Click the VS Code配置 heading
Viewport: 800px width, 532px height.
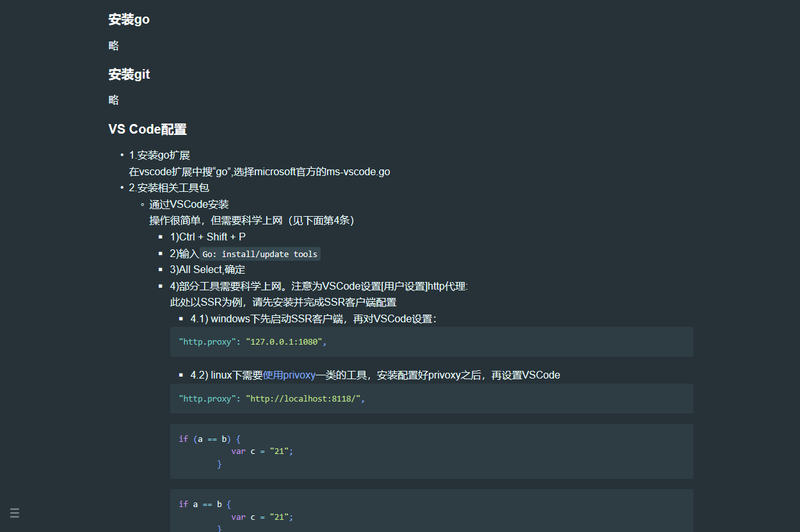(147, 130)
